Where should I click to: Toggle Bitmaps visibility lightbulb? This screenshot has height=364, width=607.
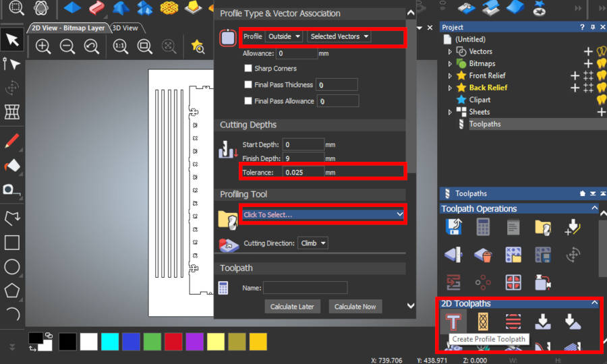pyautogui.click(x=602, y=63)
